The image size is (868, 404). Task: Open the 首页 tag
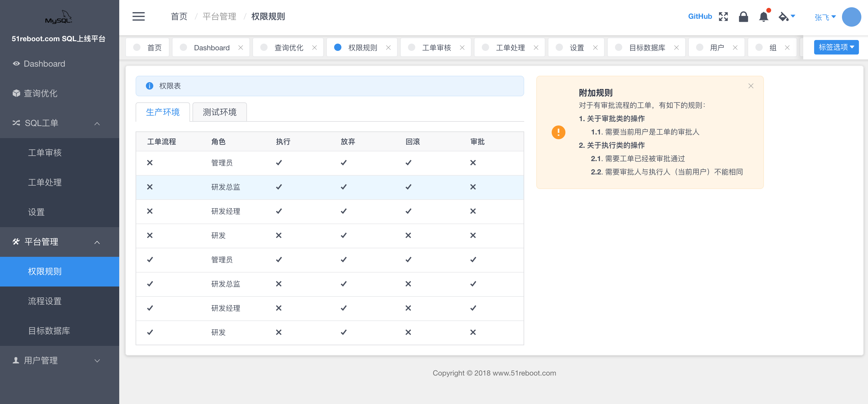click(x=148, y=48)
